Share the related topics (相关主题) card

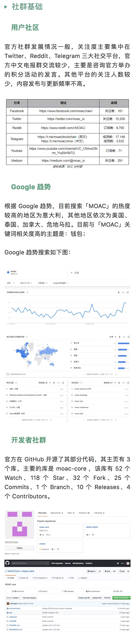[x=63, y=383]
